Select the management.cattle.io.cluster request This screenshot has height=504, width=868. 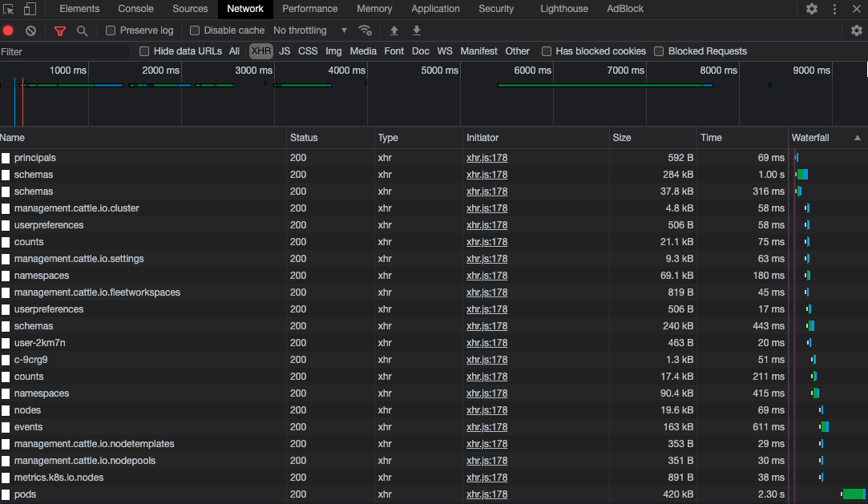[x=76, y=208]
